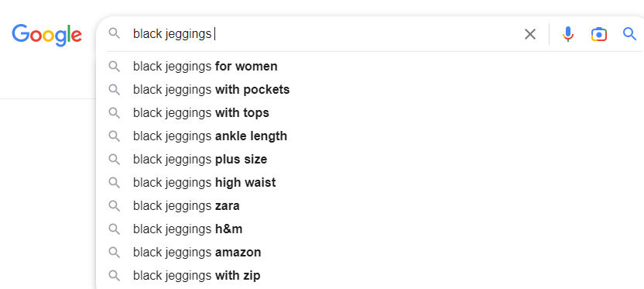The image size is (644, 289).
Task: Select 'black jeggings high waist' suggestion
Action: pos(370,183)
